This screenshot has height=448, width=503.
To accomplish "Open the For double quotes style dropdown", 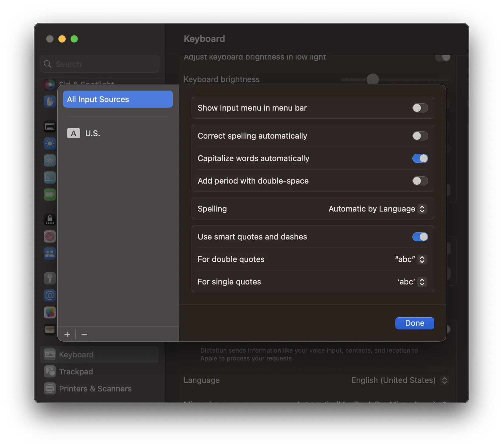I will [411, 259].
